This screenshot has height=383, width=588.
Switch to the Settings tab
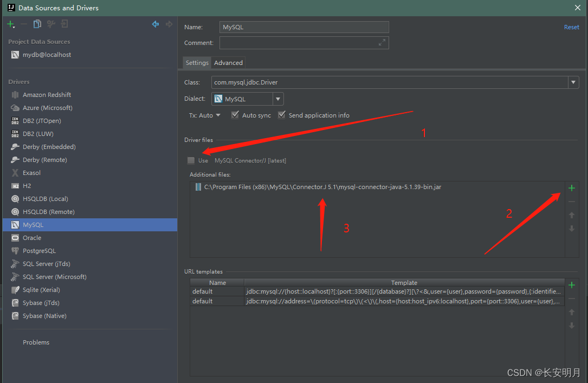point(197,63)
